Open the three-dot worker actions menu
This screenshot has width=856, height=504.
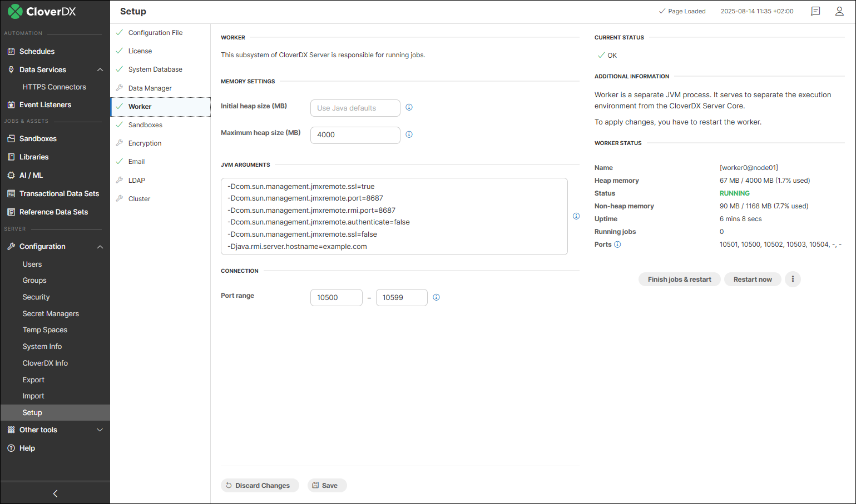793,279
